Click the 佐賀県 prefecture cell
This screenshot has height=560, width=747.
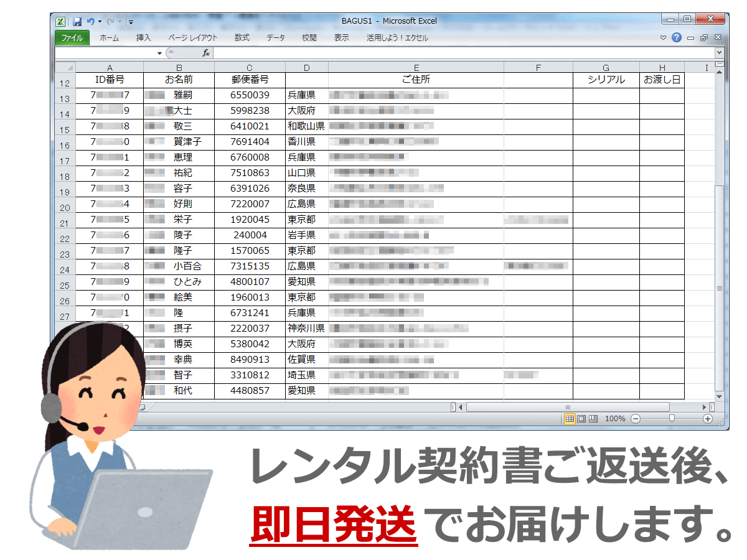point(307,360)
